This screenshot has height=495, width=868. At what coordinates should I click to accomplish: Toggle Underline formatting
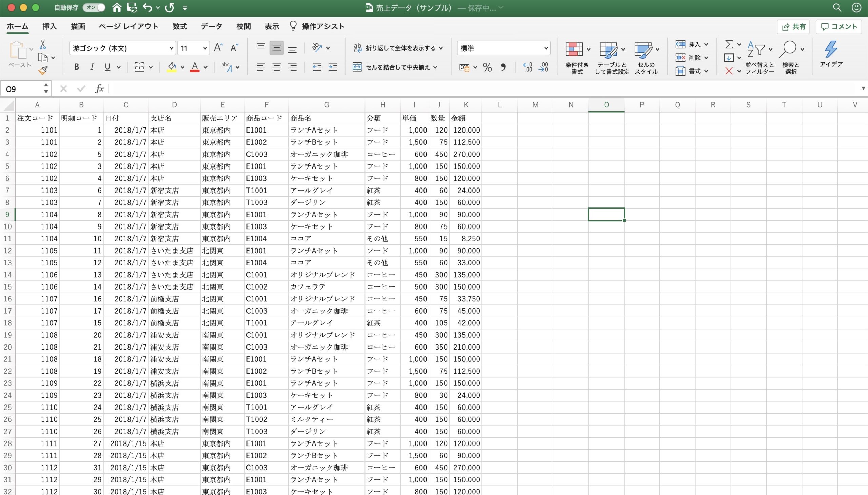click(x=107, y=67)
